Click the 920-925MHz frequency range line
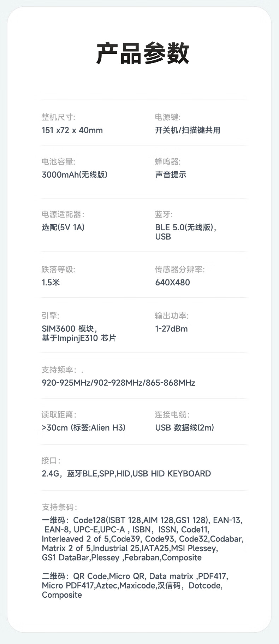 [x=118, y=383]
